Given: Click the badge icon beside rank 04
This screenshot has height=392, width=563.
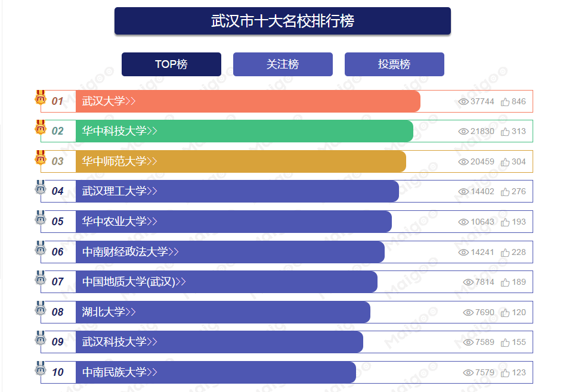Looking at the screenshot, I should click(x=40, y=189).
